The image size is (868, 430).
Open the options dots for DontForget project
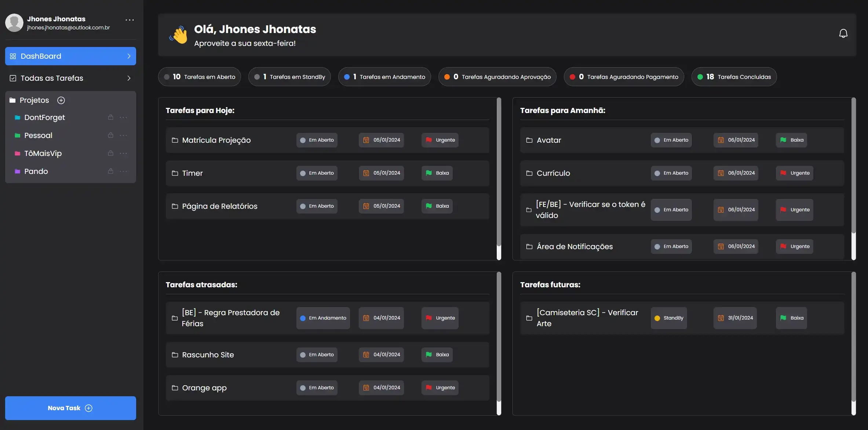click(123, 117)
